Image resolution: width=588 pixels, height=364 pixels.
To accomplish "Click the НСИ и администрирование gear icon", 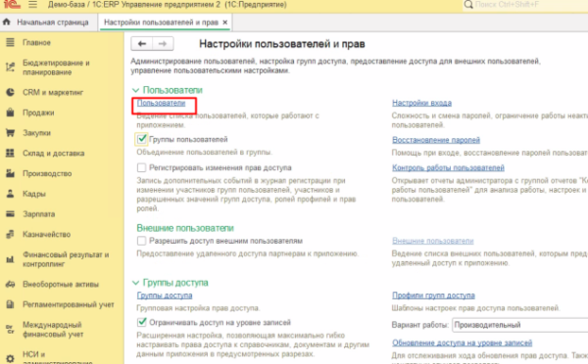I will click(x=10, y=358).
